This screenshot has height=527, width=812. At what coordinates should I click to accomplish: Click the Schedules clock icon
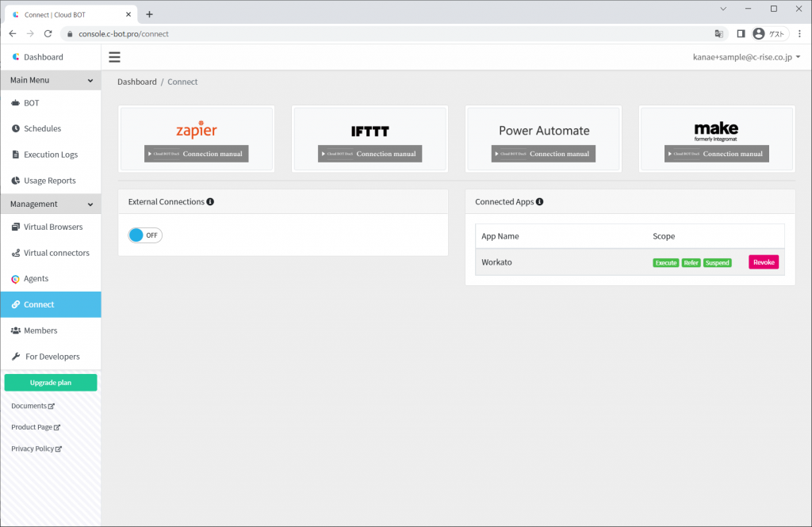[x=16, y=128]
